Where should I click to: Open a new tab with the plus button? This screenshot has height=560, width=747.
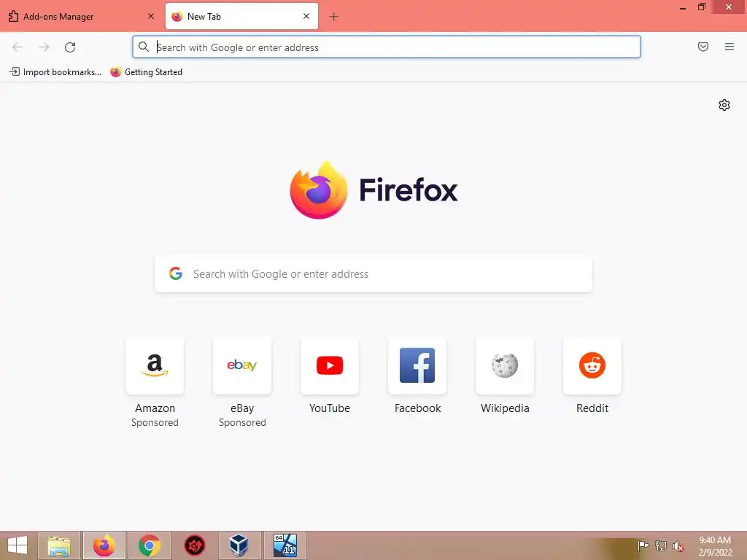(x=333, y=17)
